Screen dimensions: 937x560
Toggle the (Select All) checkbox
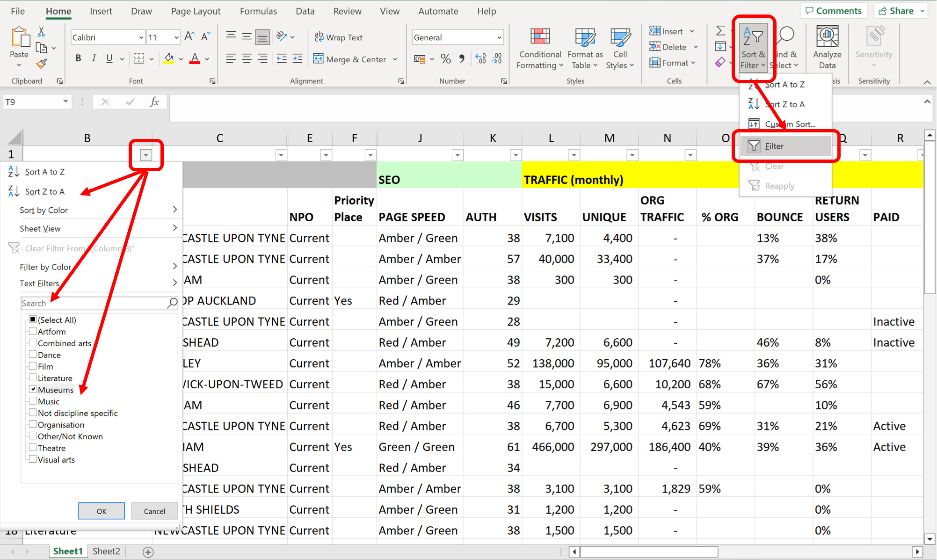click(x=32, y=320)
